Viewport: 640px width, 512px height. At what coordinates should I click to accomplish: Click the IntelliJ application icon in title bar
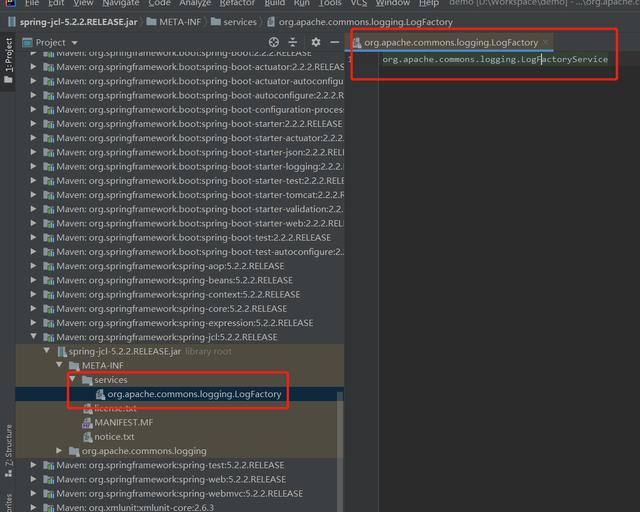click(x=10, y=3)
